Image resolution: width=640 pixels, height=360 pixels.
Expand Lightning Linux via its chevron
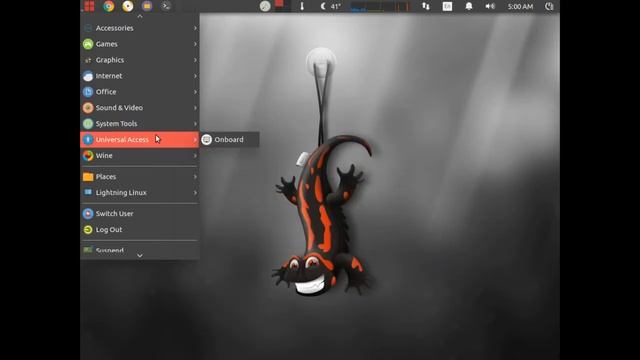[x=195, y=193]
